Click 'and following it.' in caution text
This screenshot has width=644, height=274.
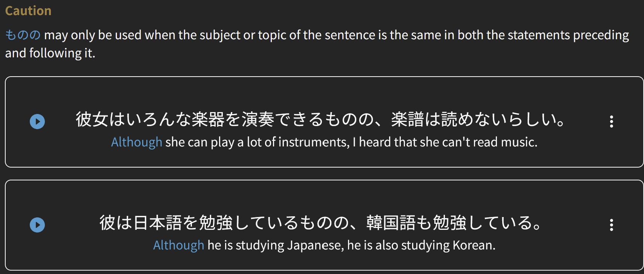(50, 53)
